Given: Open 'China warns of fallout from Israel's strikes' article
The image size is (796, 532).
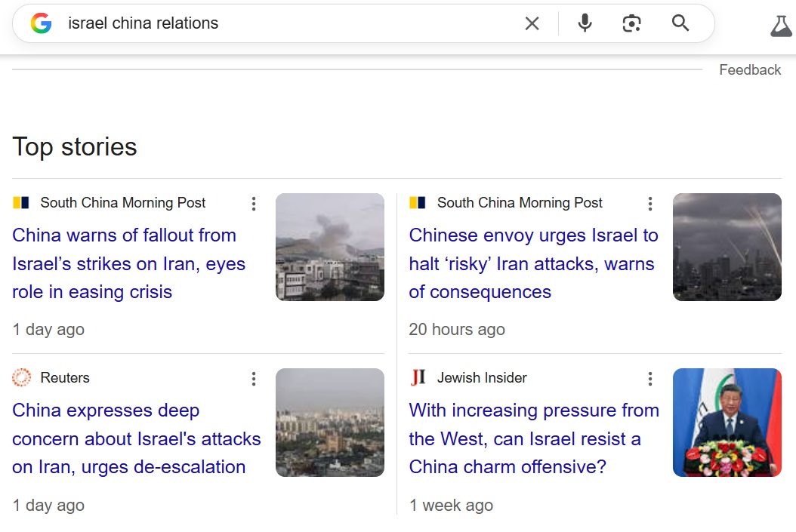Looking at the screenshot, I should click(x=129, y=263).
